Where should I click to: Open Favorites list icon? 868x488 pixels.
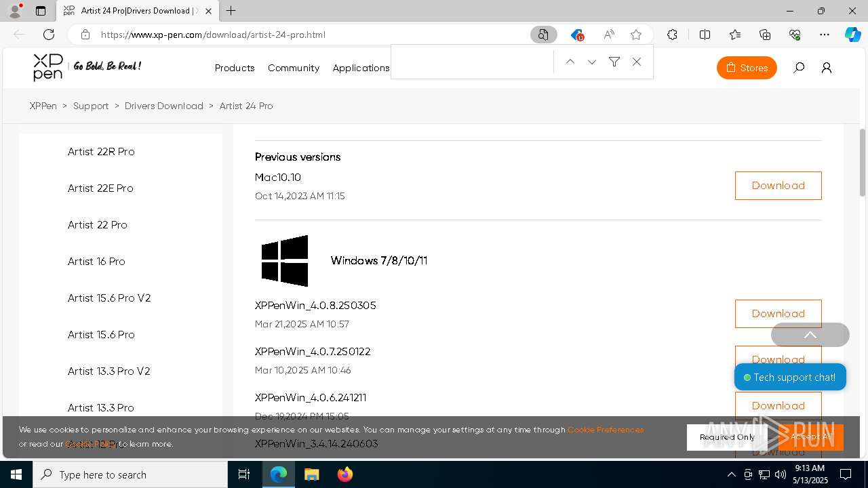(735, 35)
